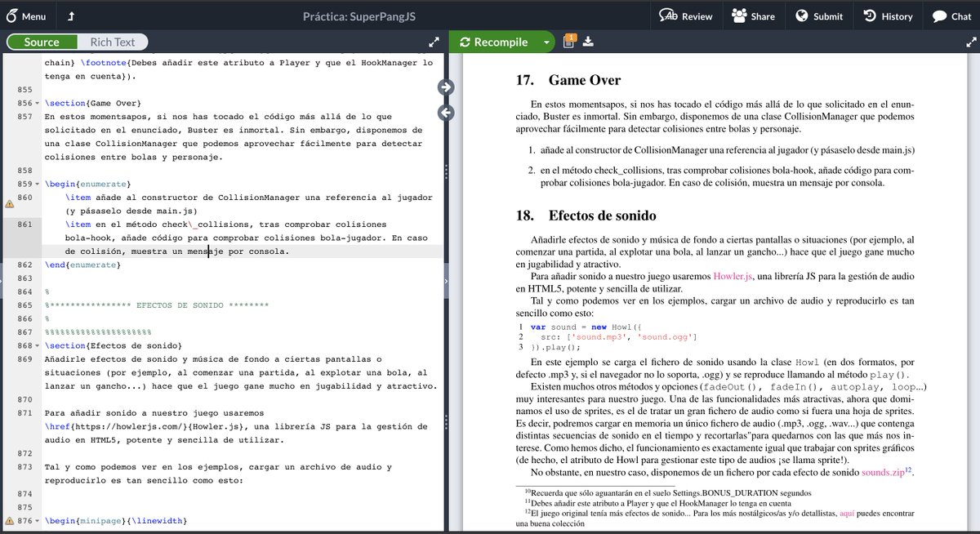980x534 pixels.
Task: Click the back to projects up-arrow icon
Action: click(x=71, y=16)
